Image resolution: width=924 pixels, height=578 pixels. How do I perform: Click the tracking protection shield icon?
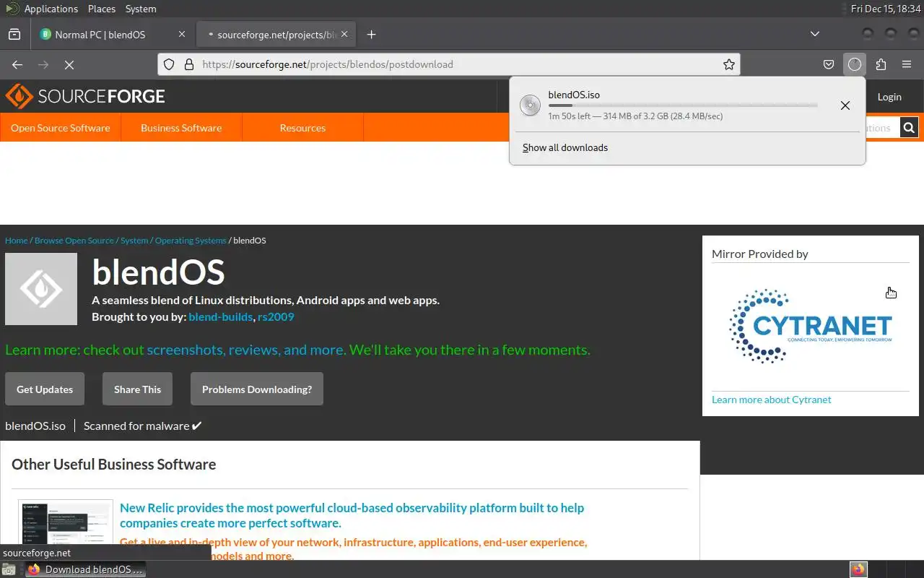(x=169, y=64)
